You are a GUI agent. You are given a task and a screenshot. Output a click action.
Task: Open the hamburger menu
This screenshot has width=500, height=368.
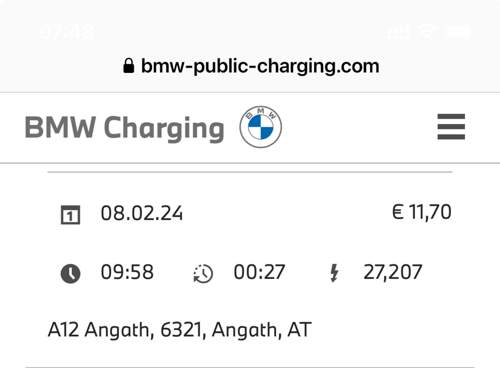451,127
